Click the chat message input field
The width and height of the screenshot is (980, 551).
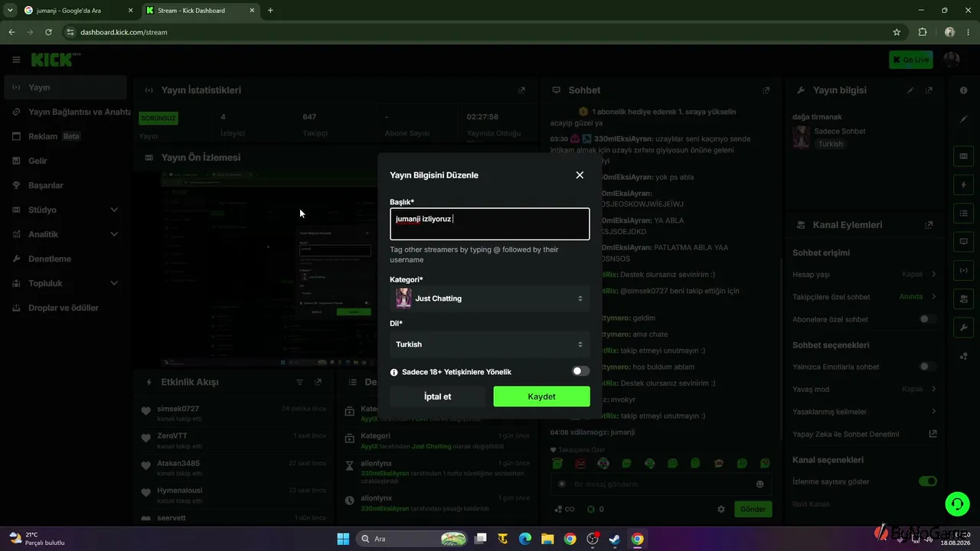point(661,484)
